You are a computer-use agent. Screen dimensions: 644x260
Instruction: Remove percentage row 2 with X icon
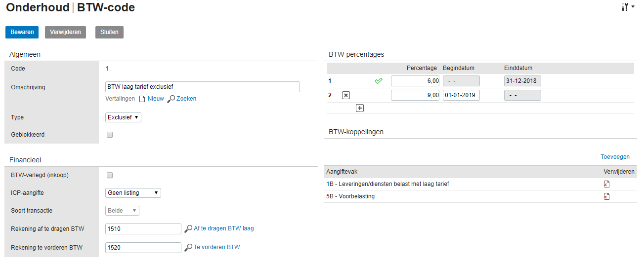point(346,95)
